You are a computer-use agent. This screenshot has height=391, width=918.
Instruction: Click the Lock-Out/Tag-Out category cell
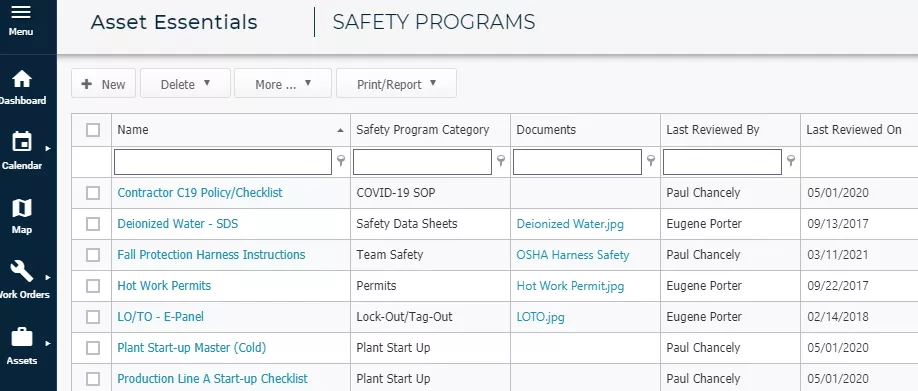click(405, 317)
